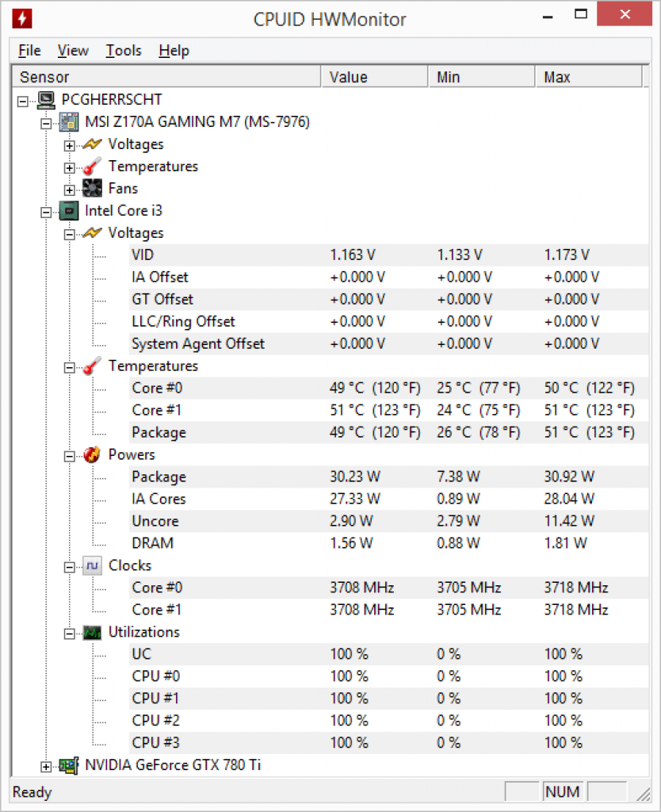661x812 pixels.
Task: Expand the motherboard Voltages node
Action: (70, 146)
